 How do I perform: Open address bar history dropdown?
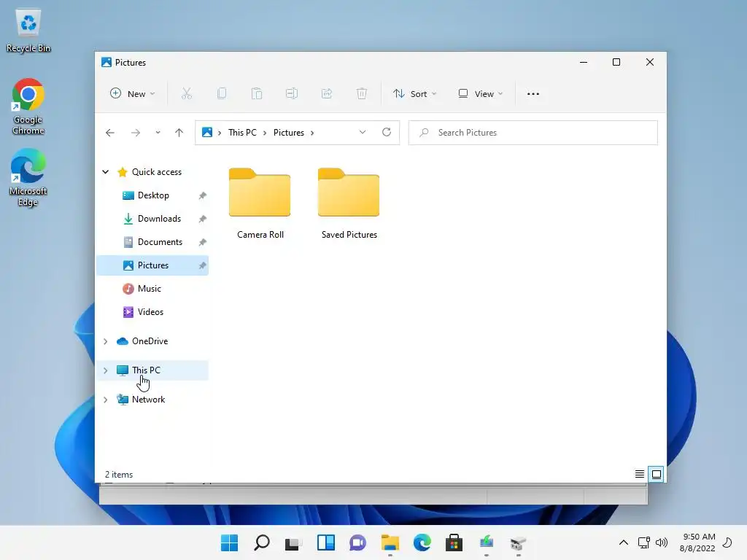[x=363, y=133]
